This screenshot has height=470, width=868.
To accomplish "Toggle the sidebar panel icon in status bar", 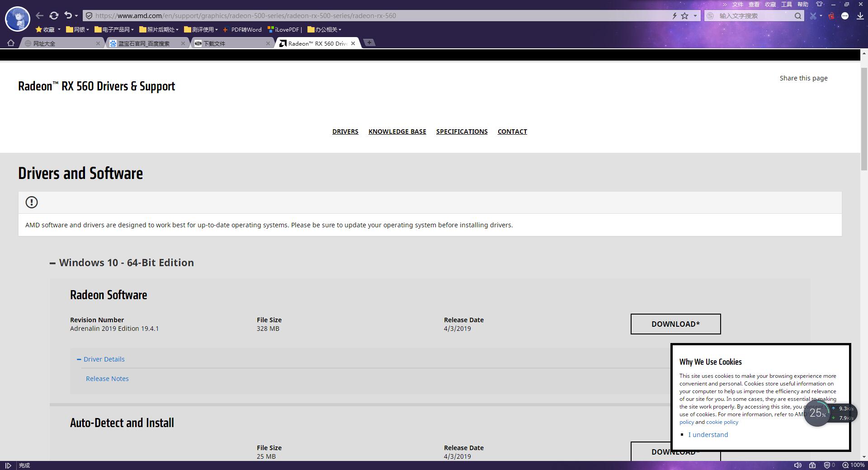I will click(x=8, y=465).
